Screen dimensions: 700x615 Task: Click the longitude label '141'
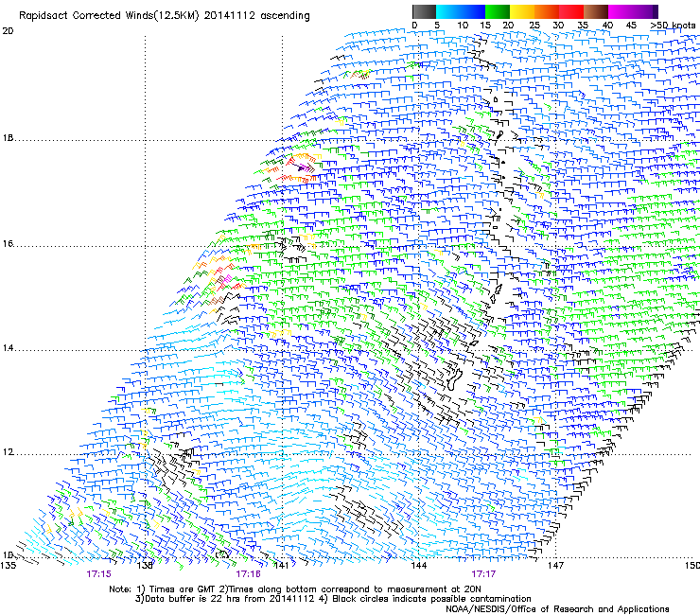tap(281, 566)
